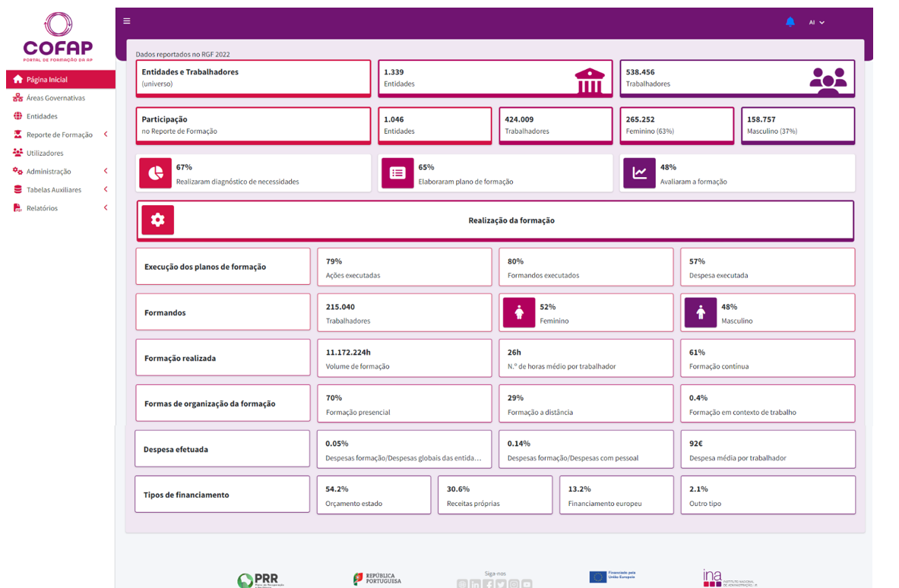Click the PRR footer logo
Screen dimensions: 899x588
click(x=261, y=580)
